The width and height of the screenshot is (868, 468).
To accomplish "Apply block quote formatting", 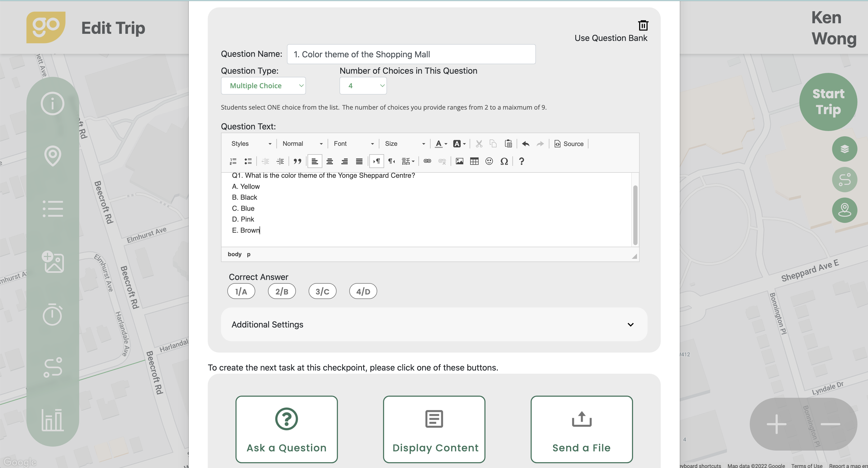I will (x=297, y=161).
